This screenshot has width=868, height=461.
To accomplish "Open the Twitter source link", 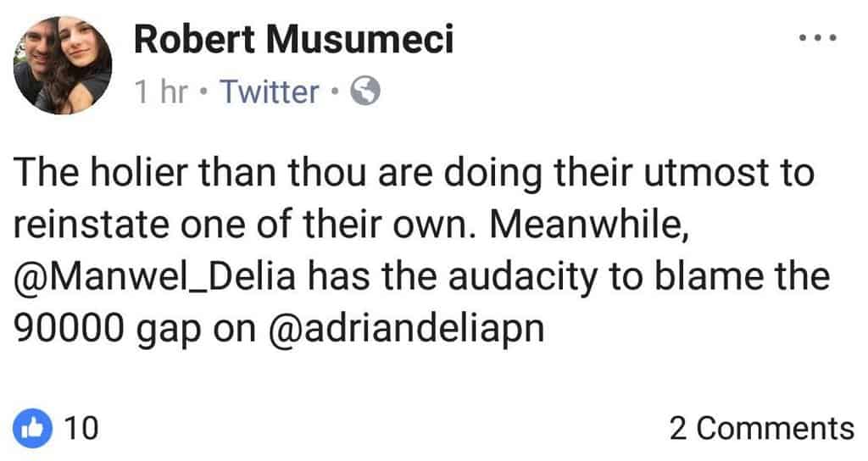I will coord(270,92).
